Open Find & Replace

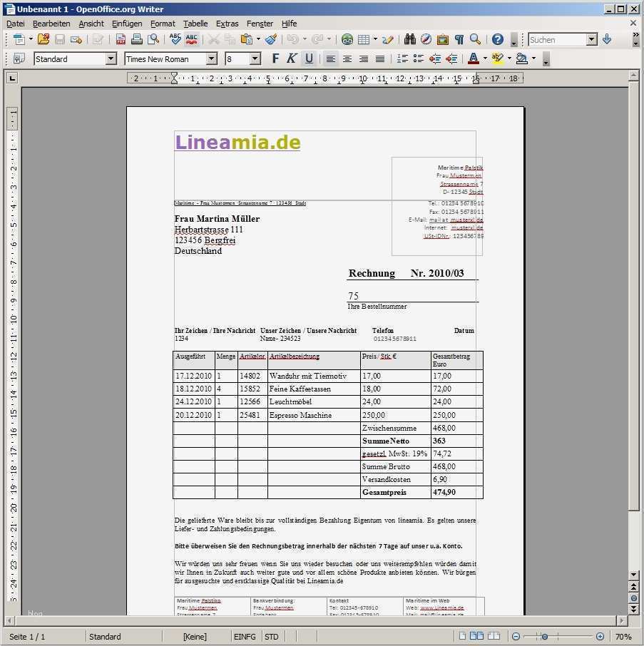[x=411, y=39]
